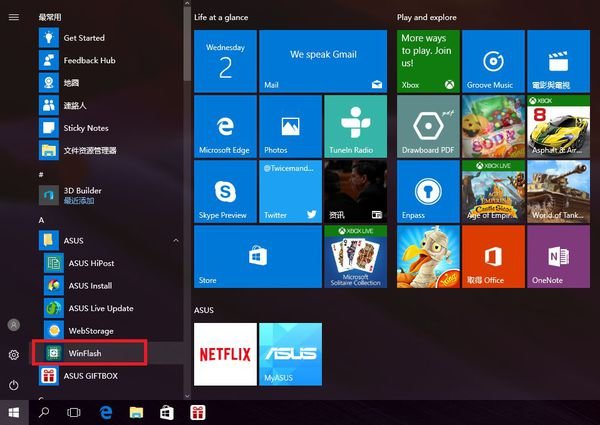The height and width of the screenshot is (425, 600).
Task: Open the TuneIn Radio tile
Action: pyautogui.click(x=355, y=126)
